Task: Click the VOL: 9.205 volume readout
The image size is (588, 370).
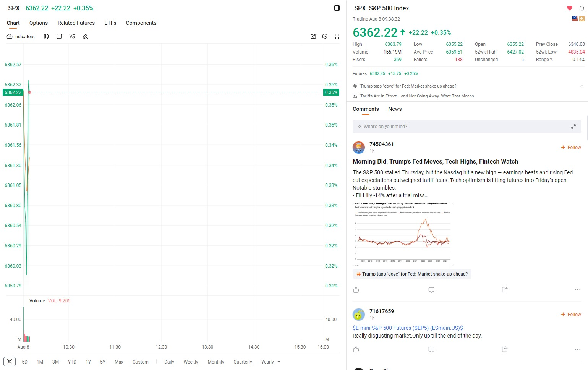Action: pyautogui.click(x=59, y=301)
